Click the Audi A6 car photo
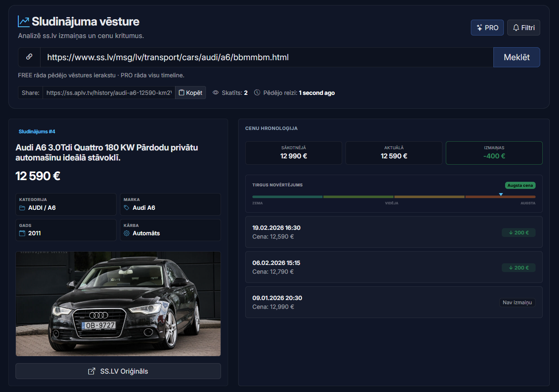 click(x=118, y=304)
